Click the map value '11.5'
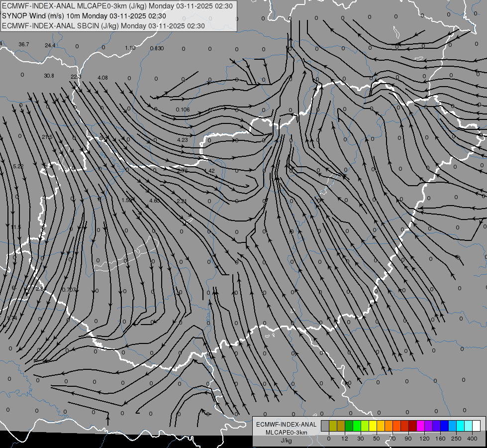Image resolution: width=487 pixels, height=448 pixels. 16,227
